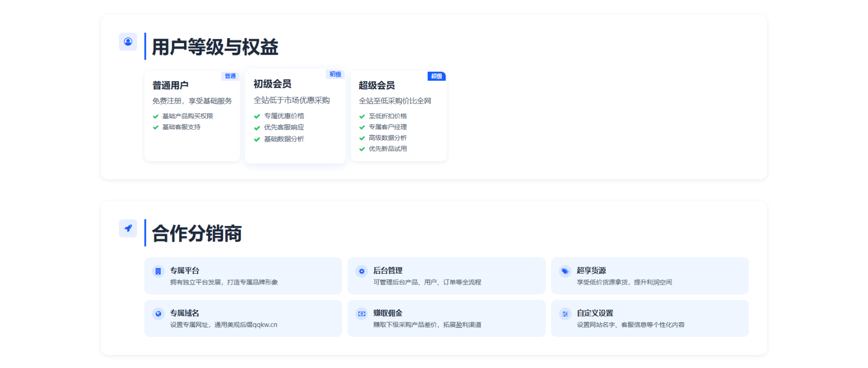Click the 普通 badge on the first card
The width and height of the screenshot is (868, 368).
pyautogui.click(x=230, y=76)
